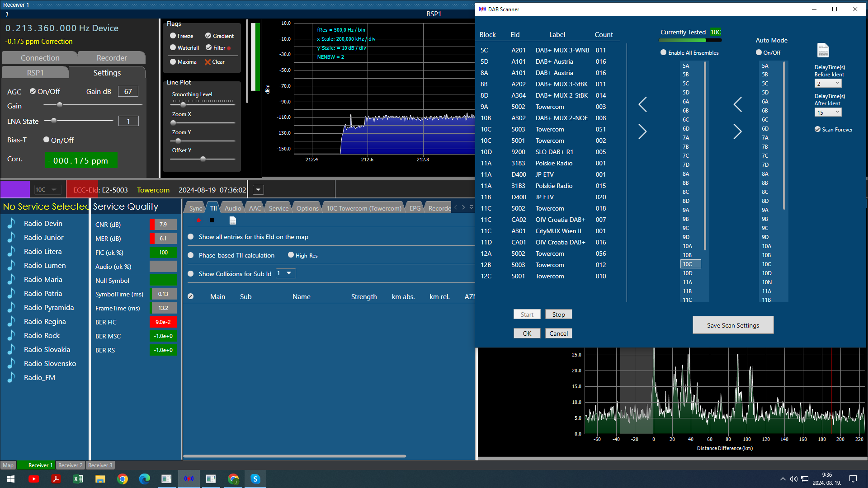Show hidden system tray icons
This screenshot has height=488, width=868.
coord(783,479)
